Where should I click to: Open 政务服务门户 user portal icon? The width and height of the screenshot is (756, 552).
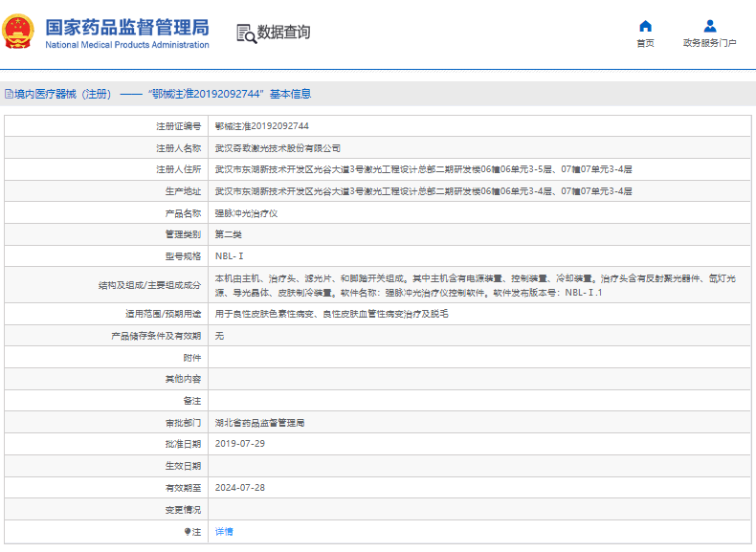[x=710, y=26]
